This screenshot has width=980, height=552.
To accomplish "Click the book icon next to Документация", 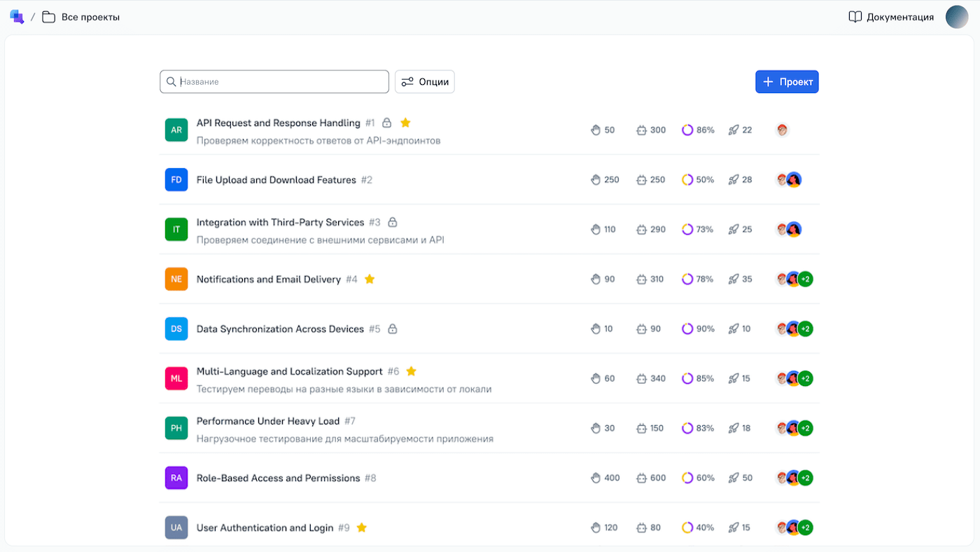I will (x=855, y=17).
